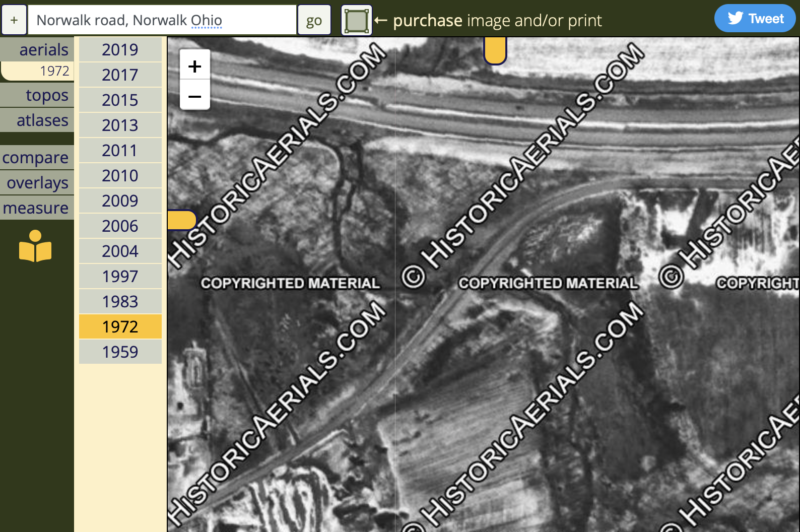This screenshot has width=800, height=532.
Task: Select the 1959 aerial year
Action: pos(120,352)
